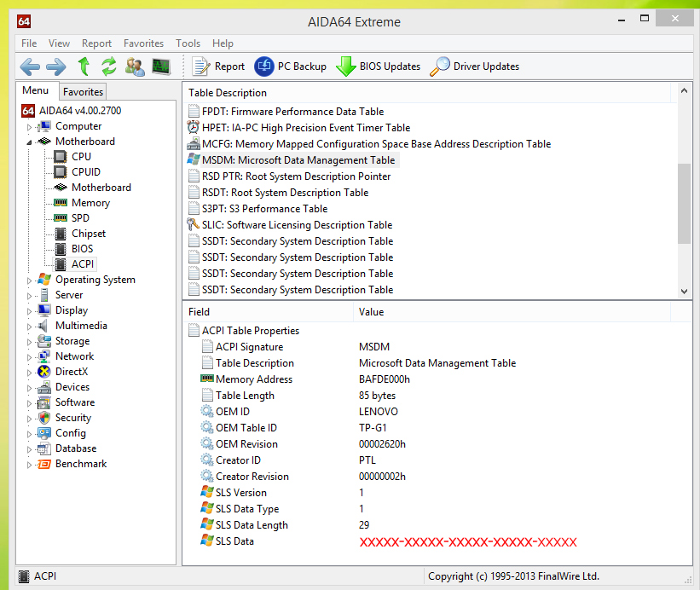The image size is (700, 590).
Task: Open the Tools menu
Action: pos(188,43)
